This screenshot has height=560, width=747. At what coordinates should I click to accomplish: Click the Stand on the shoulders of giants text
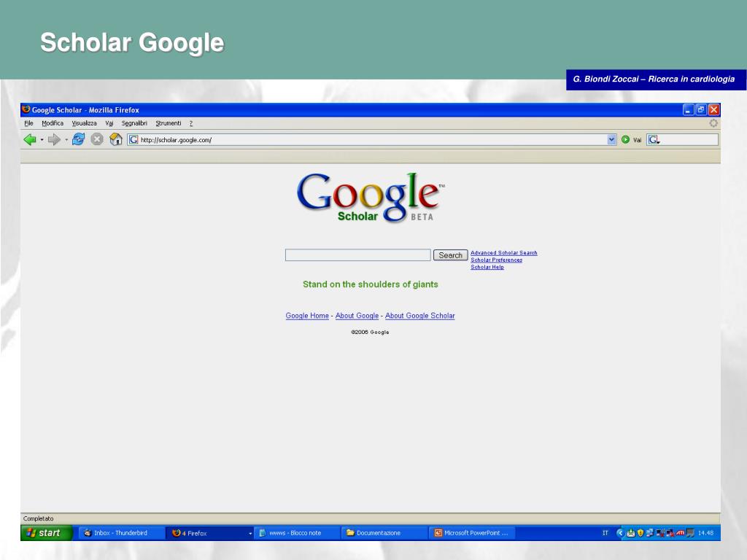click(x=370, y=284)
